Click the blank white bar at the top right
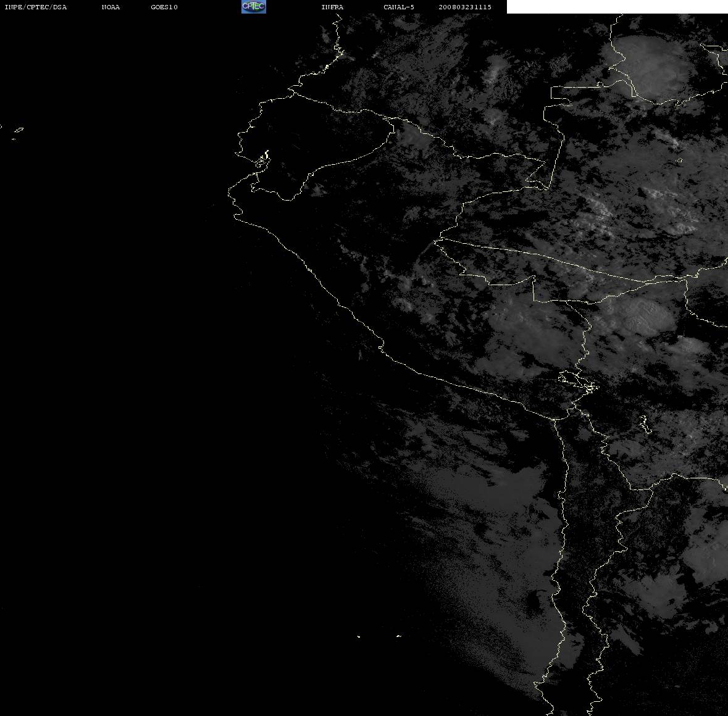Viewport: 728px width, 716px height. (617, 7)
